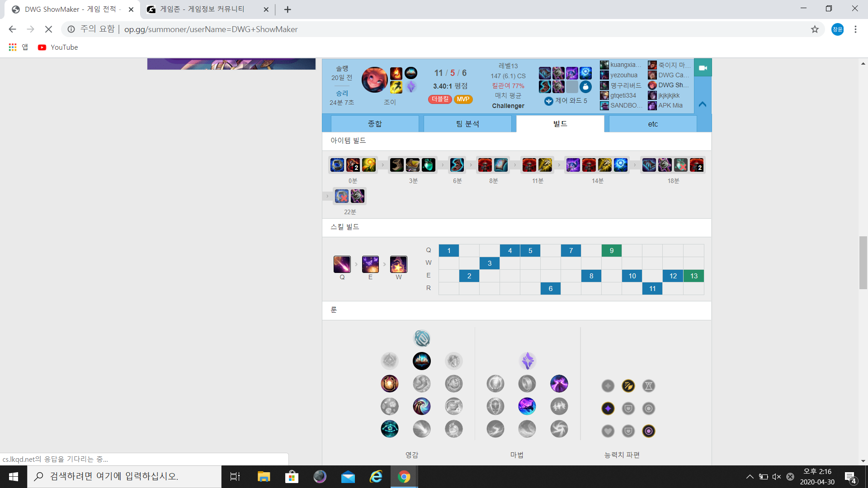Stop page loading with X button
The width and height of the screenshot is (868, 488).
(48, 29)
